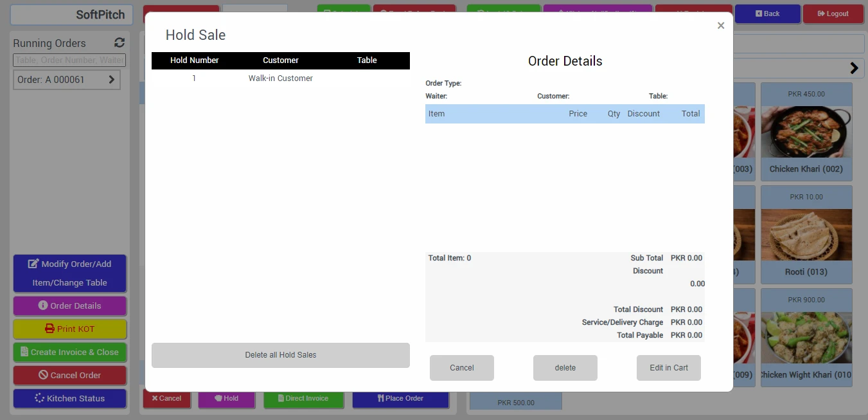Click the Cancel Order button
868x420 pixels.
(x=69, y=375)
